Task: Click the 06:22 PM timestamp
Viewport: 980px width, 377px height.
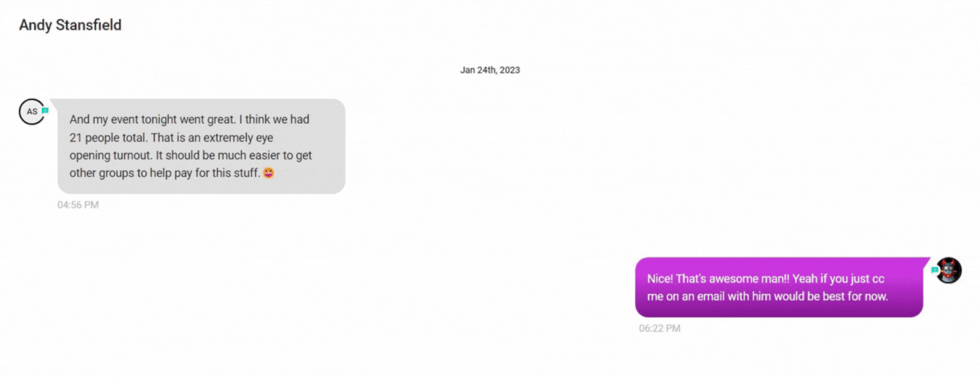Action: click(660, 328)
